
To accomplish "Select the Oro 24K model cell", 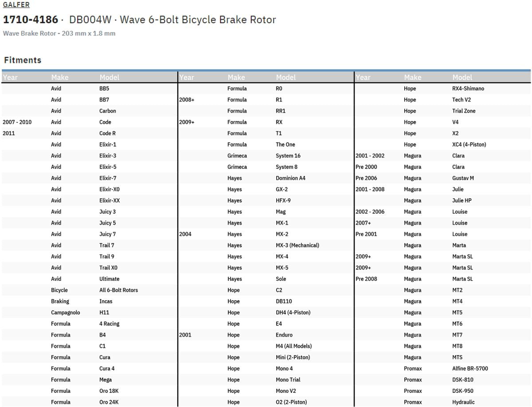I will pos(110,402).
